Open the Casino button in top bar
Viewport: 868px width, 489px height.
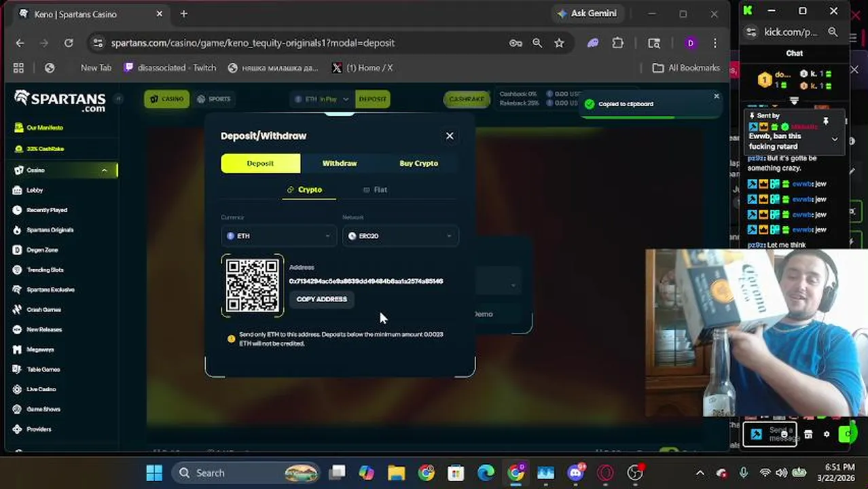click(x=166, y=99)
